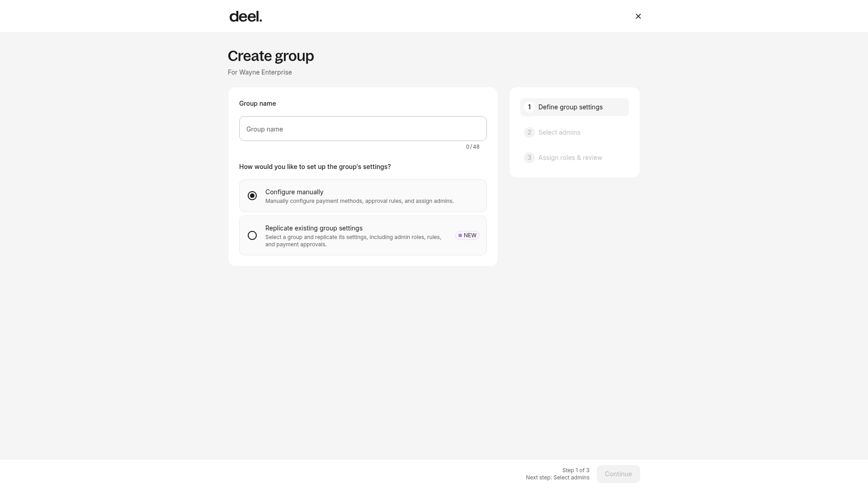Click the Continue button
Screen dimensions: 868x488
click(x=618, y=474)
